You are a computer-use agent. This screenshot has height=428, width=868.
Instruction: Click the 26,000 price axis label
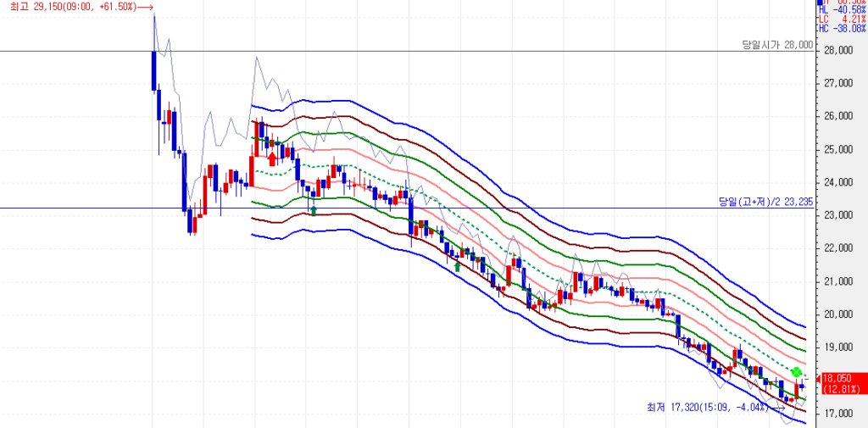(x=837, y=117)
